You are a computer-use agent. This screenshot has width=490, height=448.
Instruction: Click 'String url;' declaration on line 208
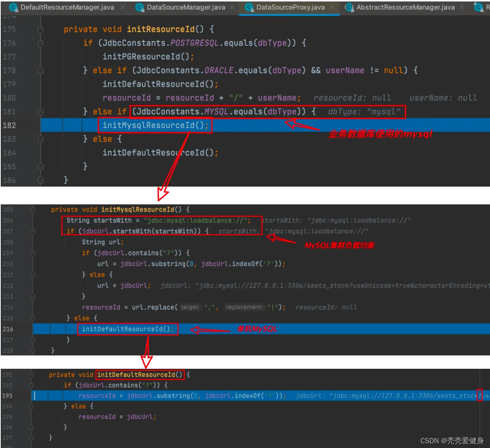coord(103,242)
